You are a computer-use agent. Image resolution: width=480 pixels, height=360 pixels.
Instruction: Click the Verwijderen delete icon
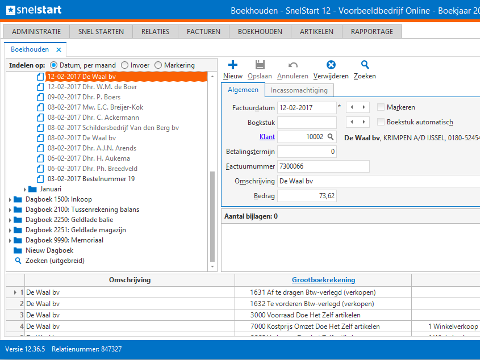(x=331, y=65)
